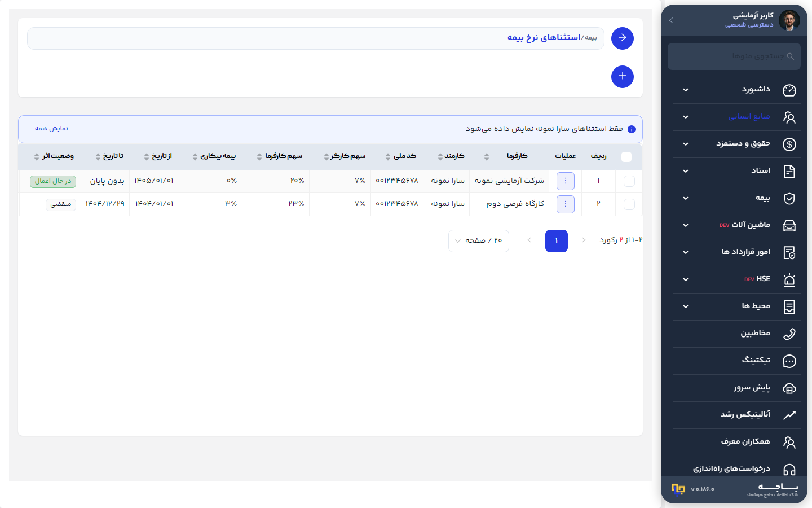Viewport: 812px width, 508px height.
Task: Open the پایش سرور menu item
Action: click(736, 388)
